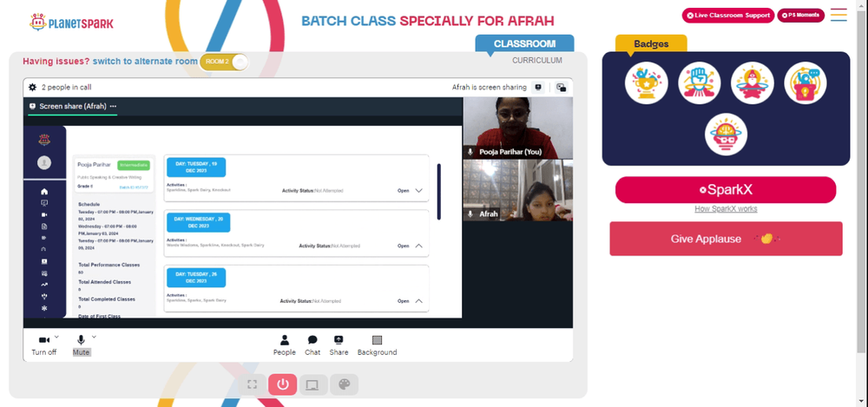Open the Chat panel

pyautogui.click(x=312, y=345)
